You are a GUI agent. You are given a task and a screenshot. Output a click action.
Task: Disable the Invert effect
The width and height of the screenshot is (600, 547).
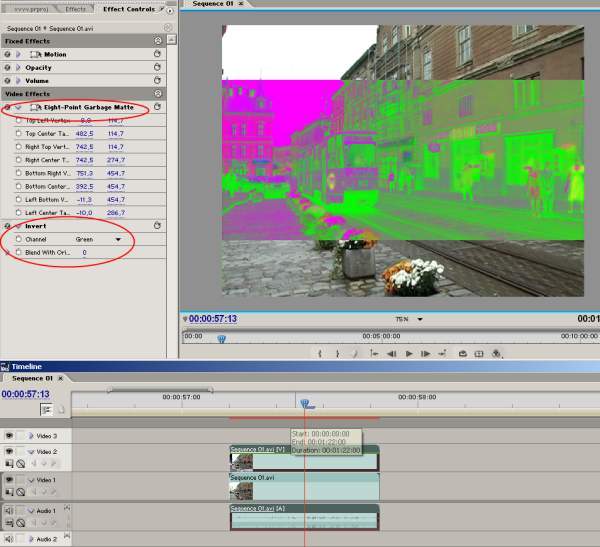coord(7,226)
